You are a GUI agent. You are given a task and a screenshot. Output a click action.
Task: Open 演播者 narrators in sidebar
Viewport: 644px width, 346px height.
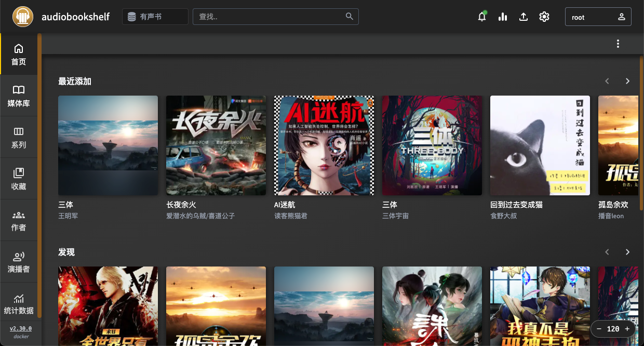pos(19,262)
